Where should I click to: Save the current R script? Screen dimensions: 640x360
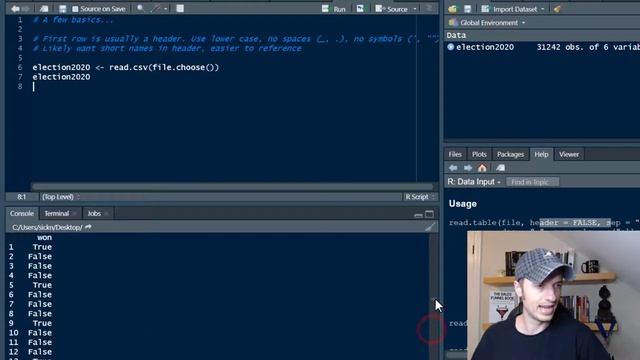click(62, 9)
